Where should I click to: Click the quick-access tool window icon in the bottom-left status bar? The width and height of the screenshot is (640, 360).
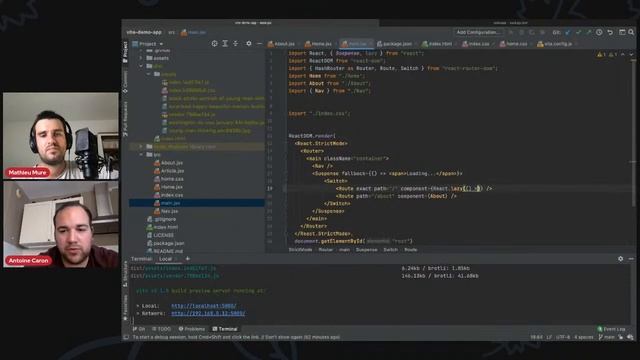coord(126,337)
